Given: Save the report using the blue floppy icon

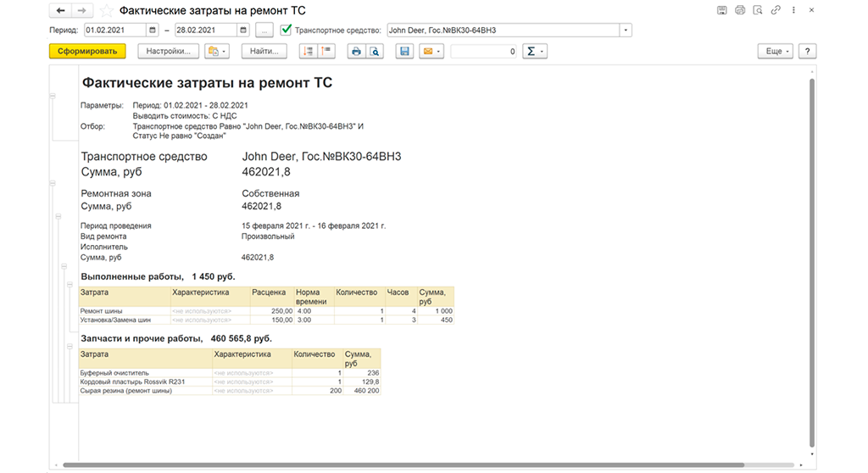Looking at the screenshot, I should pos(404,51).
